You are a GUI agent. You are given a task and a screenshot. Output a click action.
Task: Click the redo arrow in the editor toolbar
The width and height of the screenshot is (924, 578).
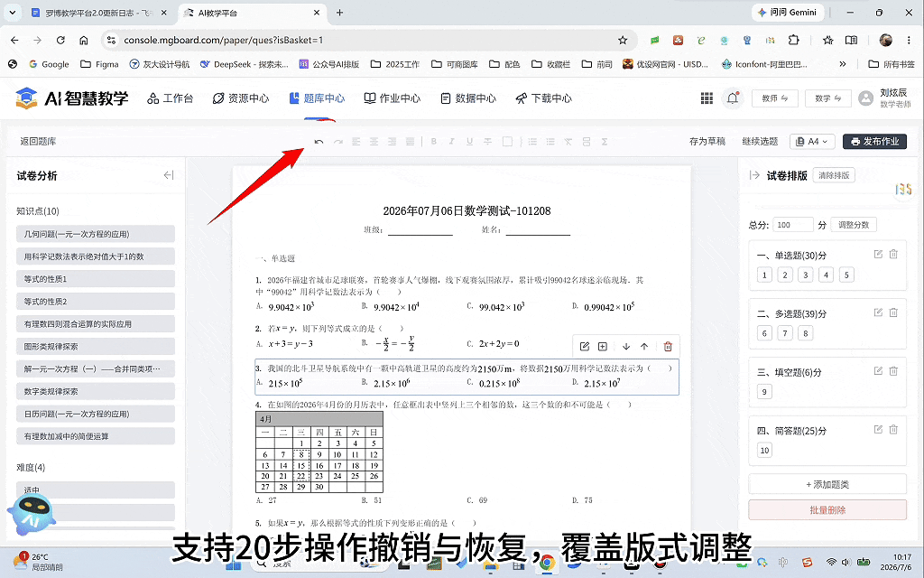tap(337, 142)
